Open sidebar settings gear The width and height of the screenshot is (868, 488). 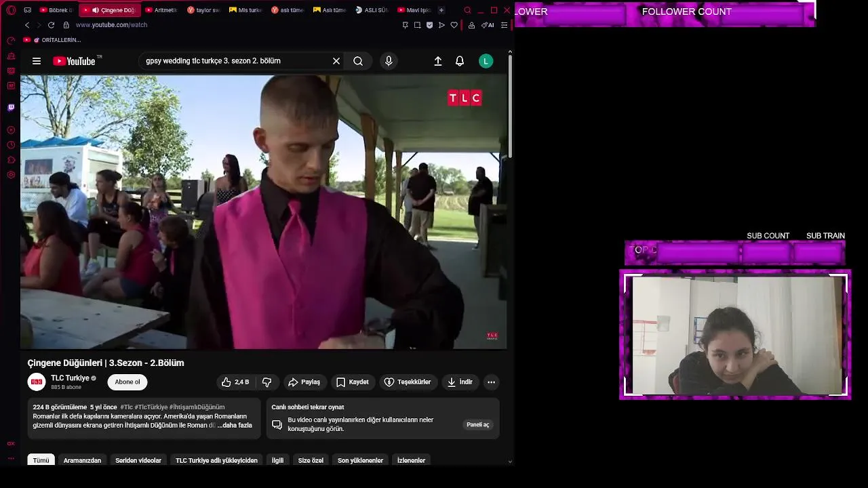pos(11,175)
